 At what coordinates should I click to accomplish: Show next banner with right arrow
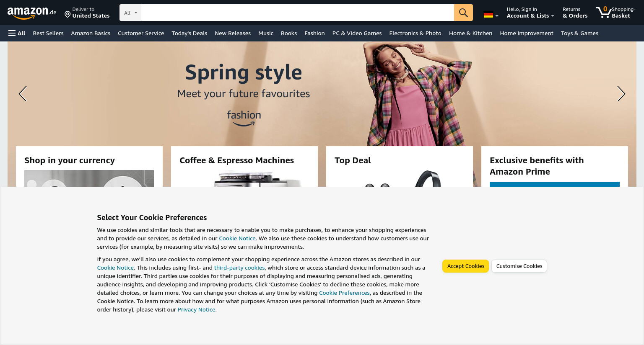[x=621, y=94]
